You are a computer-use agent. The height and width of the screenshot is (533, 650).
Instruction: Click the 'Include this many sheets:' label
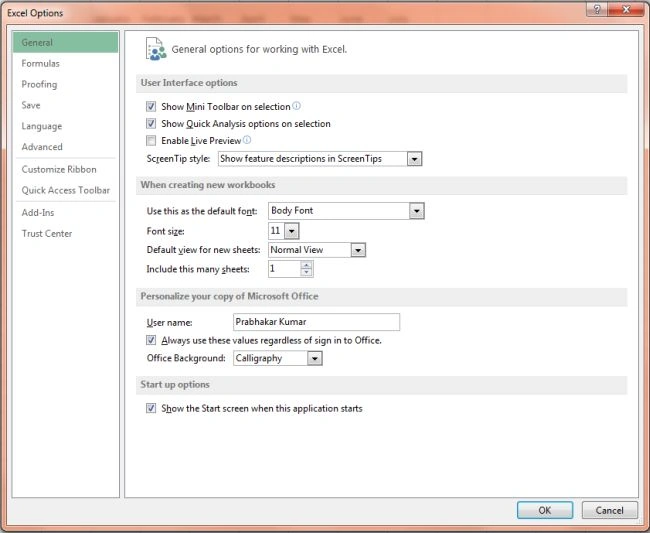click(198, 269)
